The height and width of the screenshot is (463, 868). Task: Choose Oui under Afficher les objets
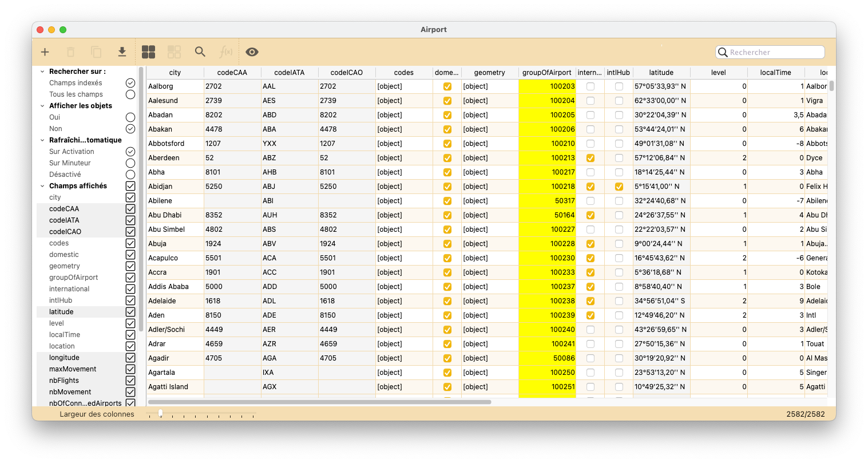(130, 117)
